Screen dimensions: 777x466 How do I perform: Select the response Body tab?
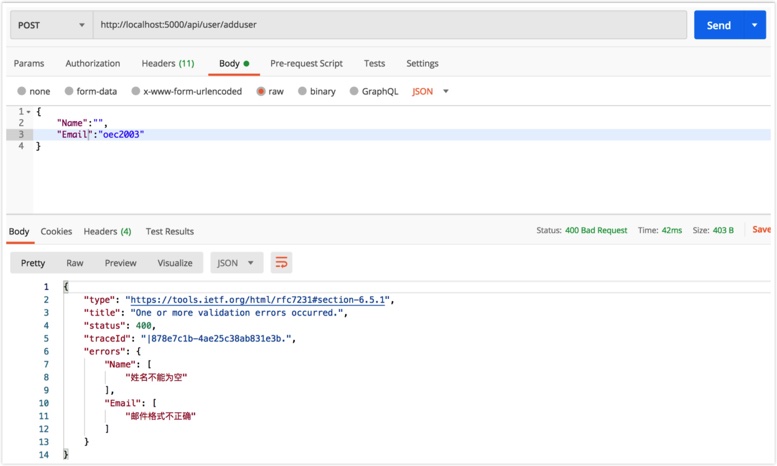pyautogui.click(x=19, y=232)
